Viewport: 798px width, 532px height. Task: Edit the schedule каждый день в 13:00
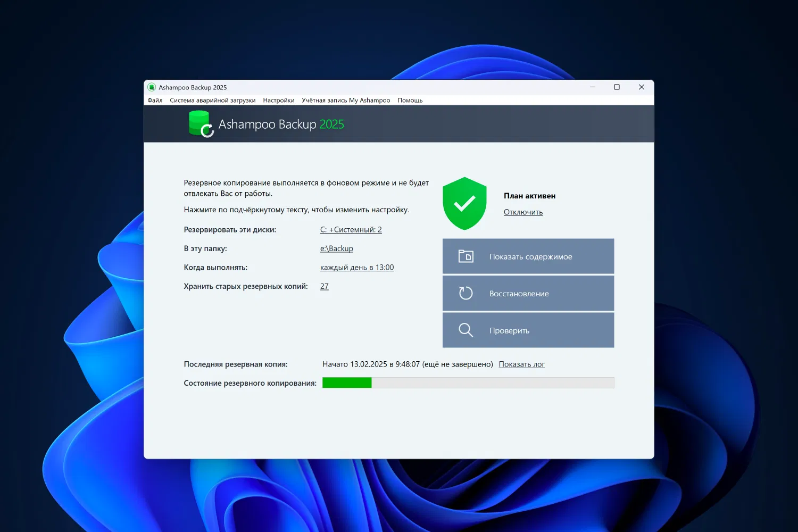[x=357, y=268]
